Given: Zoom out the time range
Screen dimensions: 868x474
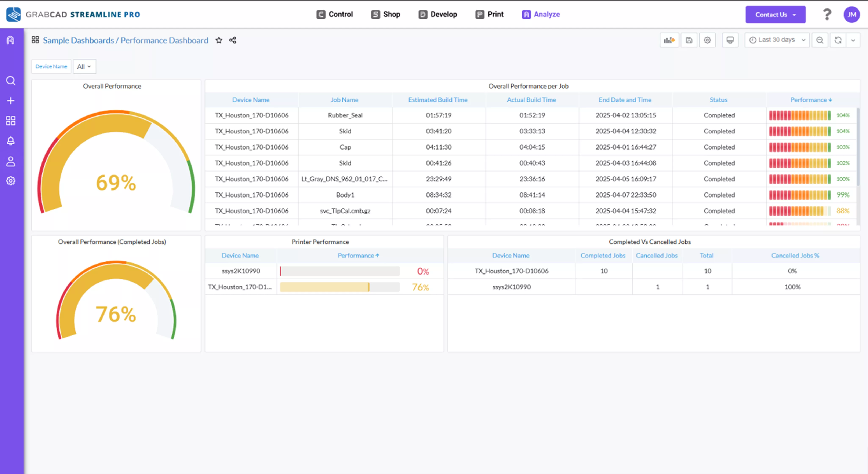Looking at the screenshot, I should pyautogui.click(x=820, y=40).
